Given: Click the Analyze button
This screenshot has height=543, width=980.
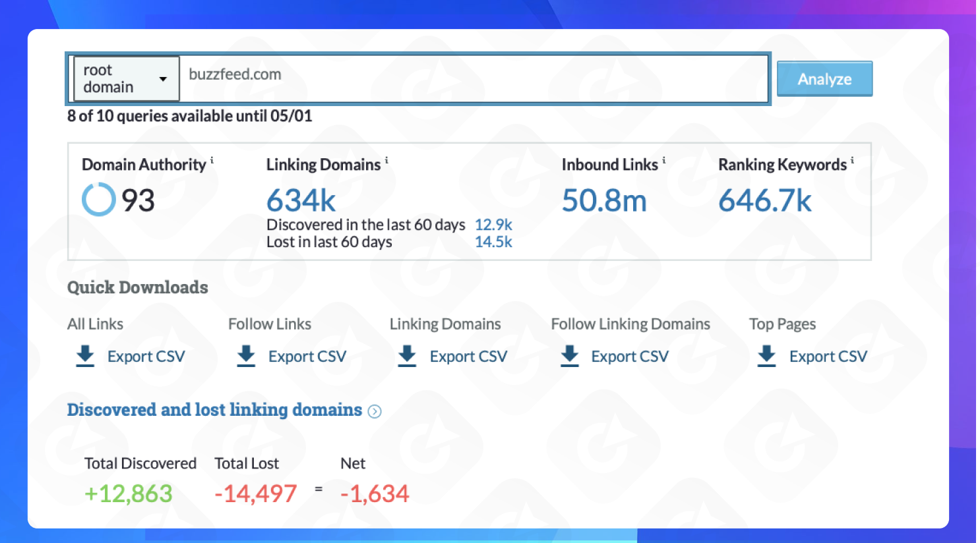Looking at the screenshot, I should (x=824, y=78).
